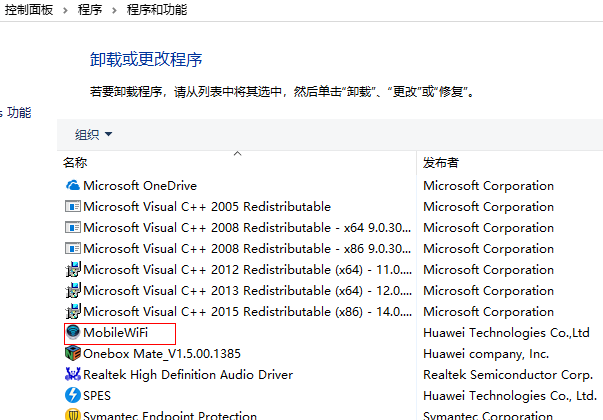Select 程序和功能 in the breadcrumb

tap(157, 10)
